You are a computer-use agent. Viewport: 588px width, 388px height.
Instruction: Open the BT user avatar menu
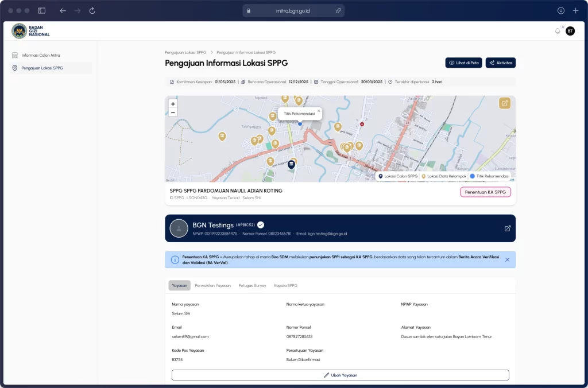570,31
